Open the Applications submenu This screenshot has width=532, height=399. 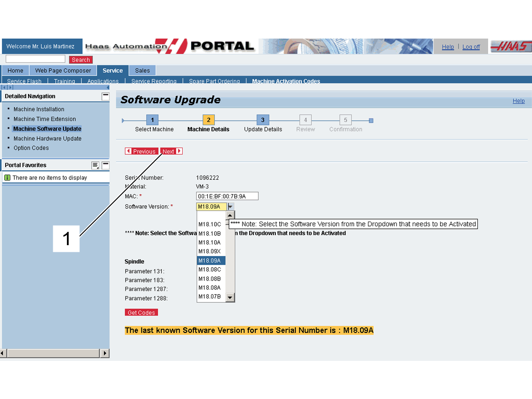pyautogui.click(x=103, y=81)
